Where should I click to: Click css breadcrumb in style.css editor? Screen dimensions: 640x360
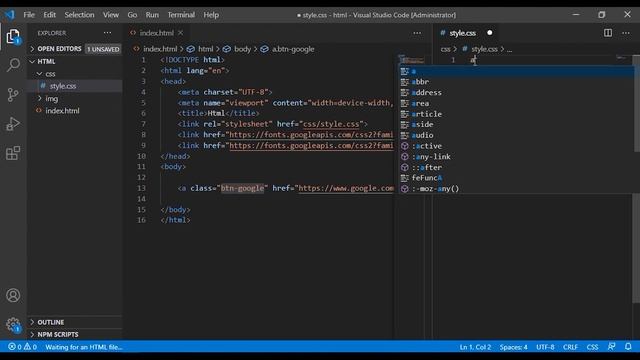[x=445, y=49]
